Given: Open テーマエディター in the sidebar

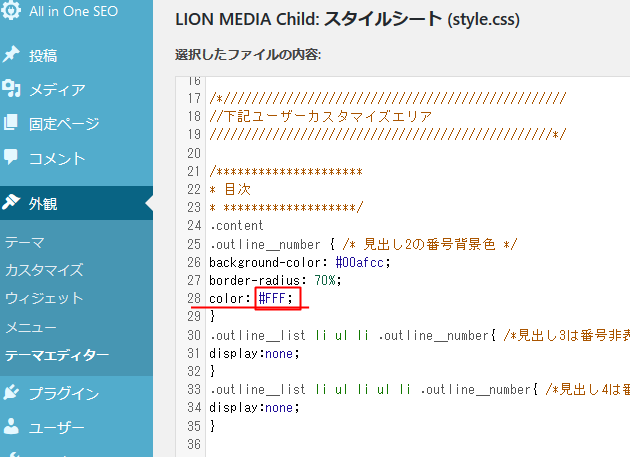Looking at the screenshot, I should 56,354.
